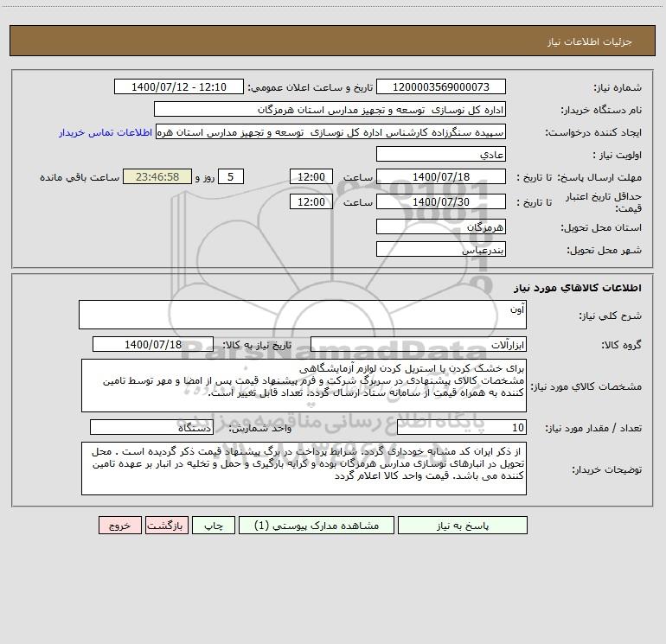666x644 pixels.
Task: Click the توضیحات خریدار label
Action: click(606, 469)
